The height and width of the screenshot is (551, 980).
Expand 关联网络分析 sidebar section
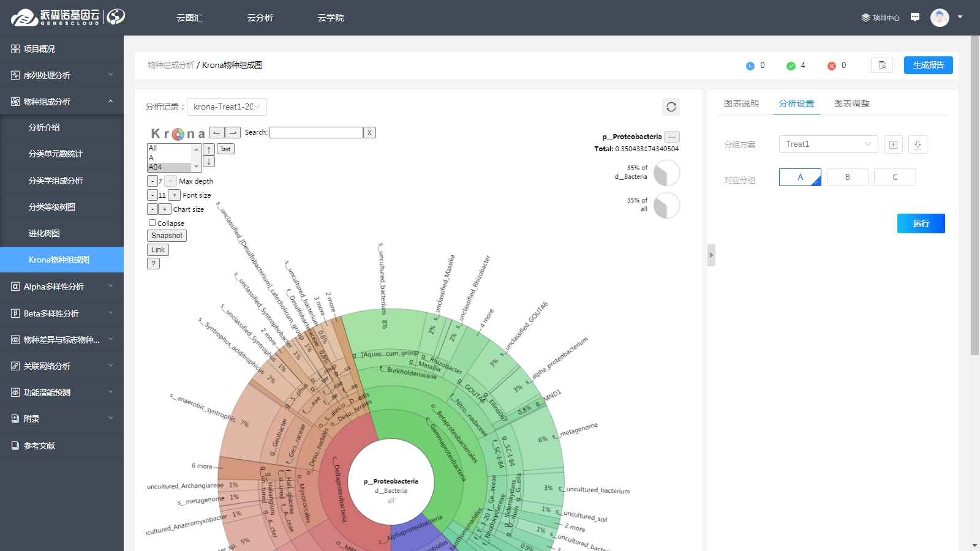click(x=62, y=366)
